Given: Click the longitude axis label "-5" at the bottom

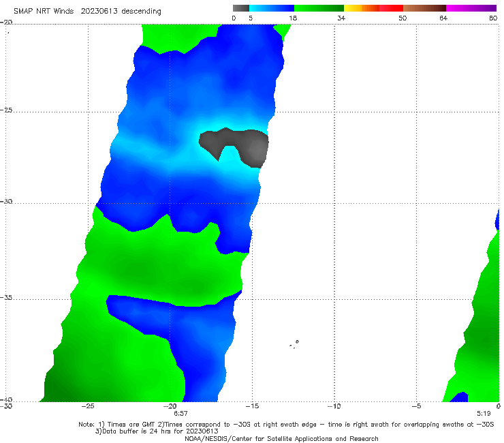Looking at the screenshot, I should click(416, 406).
